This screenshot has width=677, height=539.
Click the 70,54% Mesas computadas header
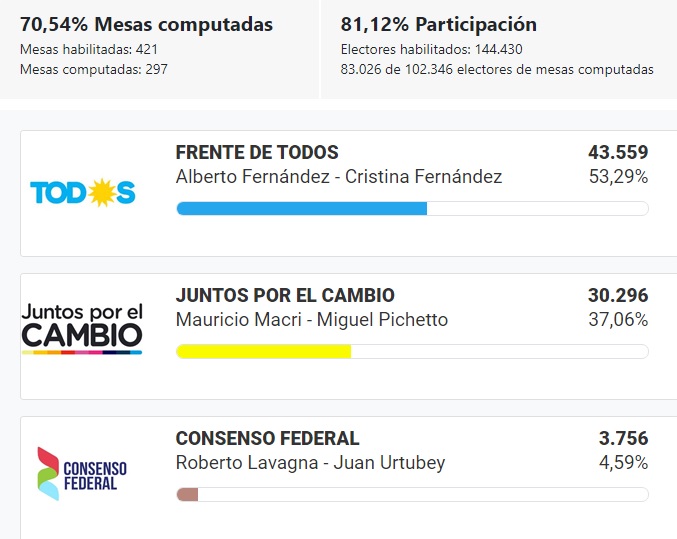point(146,25)
